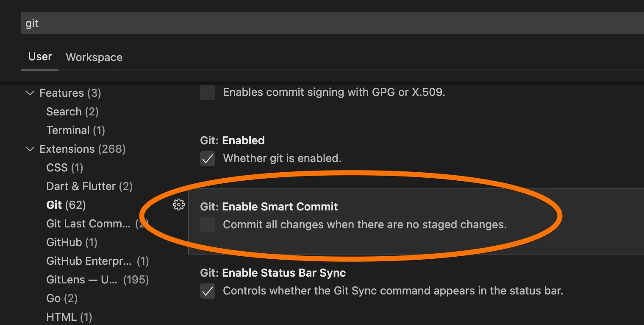The height and width of the screenshot is (325, 644).
Task: Open Go extension settings
Action: coord(61,298)
